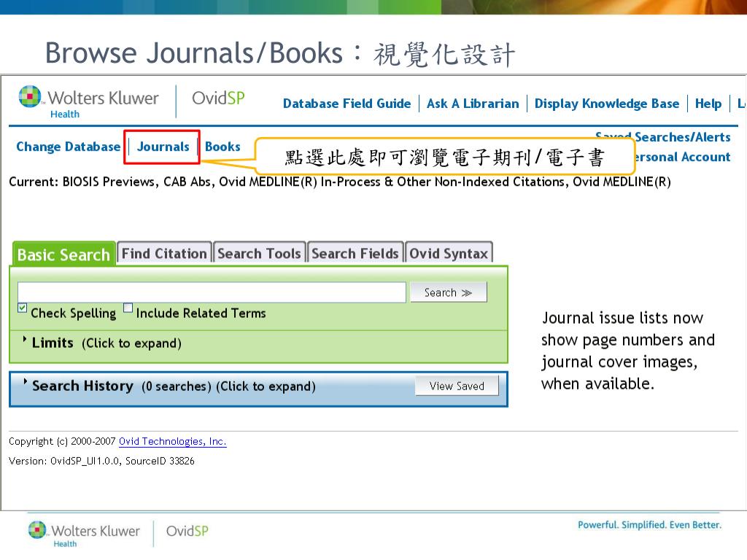
Task: Expand the Limits section
Action: [x=102, y=343]
